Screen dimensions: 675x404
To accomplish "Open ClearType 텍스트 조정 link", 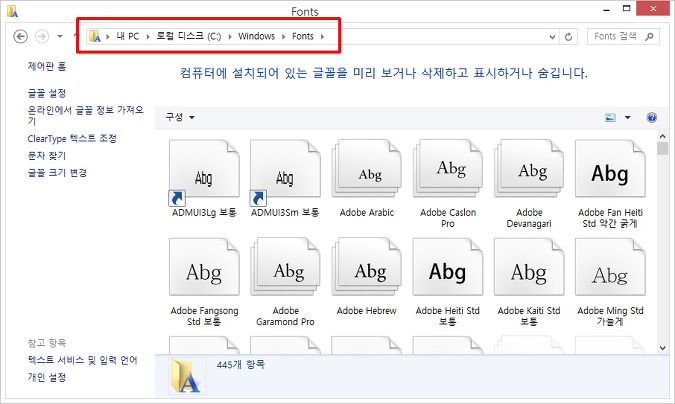I will pyautogui.click(x=72, y=138).
